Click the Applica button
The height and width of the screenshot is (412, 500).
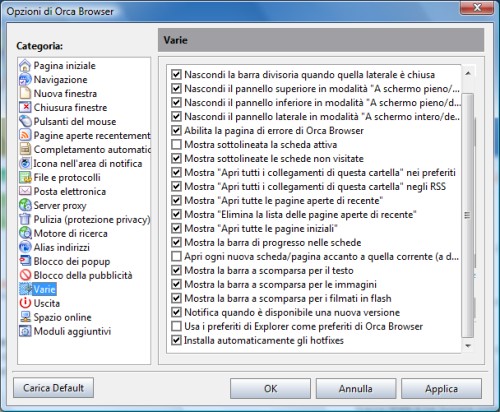pyautogui.click(x=441, y=388)
